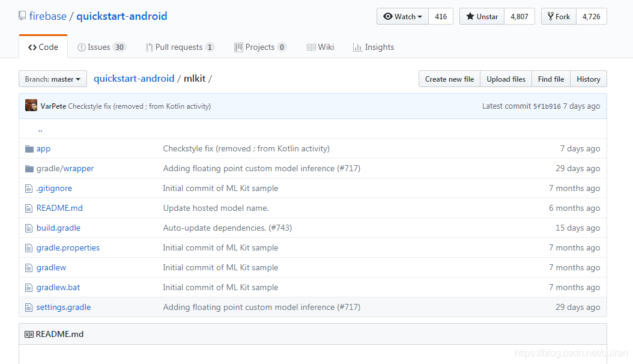This screenshot has height=364, width=633.
Task: Click the Issues count badge 30
Action: pyautogui.click(x=120, y=47)
